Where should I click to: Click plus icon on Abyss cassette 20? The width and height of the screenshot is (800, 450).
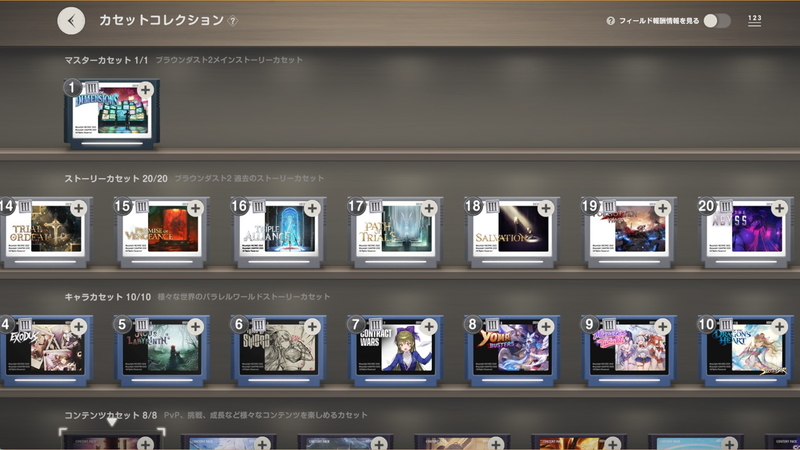(x=780, y=208)
